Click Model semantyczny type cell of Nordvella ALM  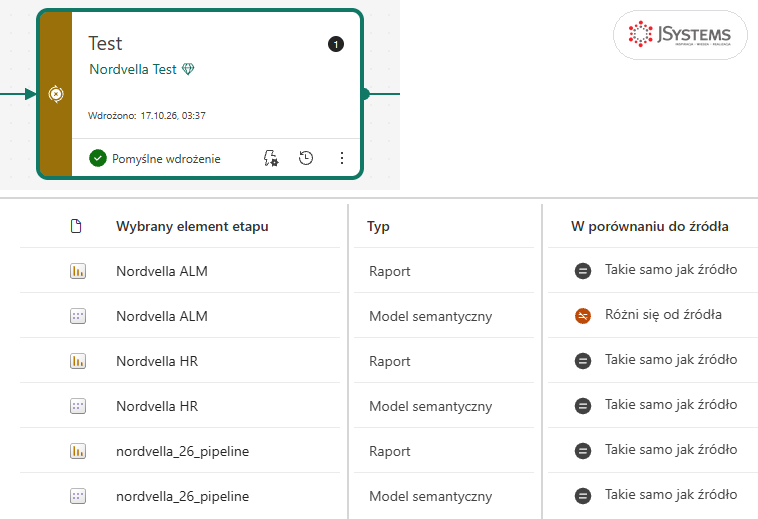[431, 317]
